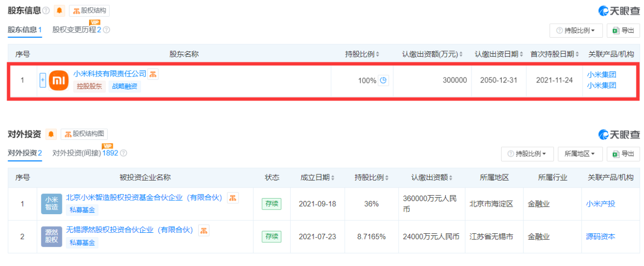Click the 金融业 industry cell in row 1

552,204
